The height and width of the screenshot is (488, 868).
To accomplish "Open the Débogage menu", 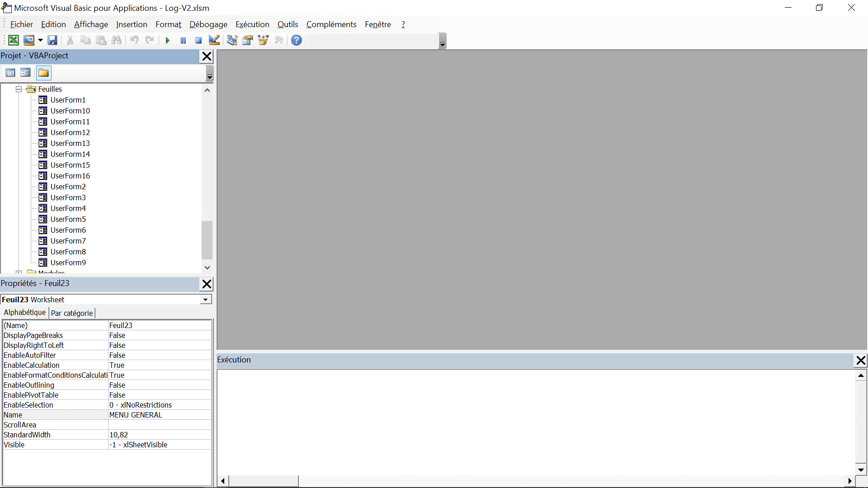I will point(208,24).
